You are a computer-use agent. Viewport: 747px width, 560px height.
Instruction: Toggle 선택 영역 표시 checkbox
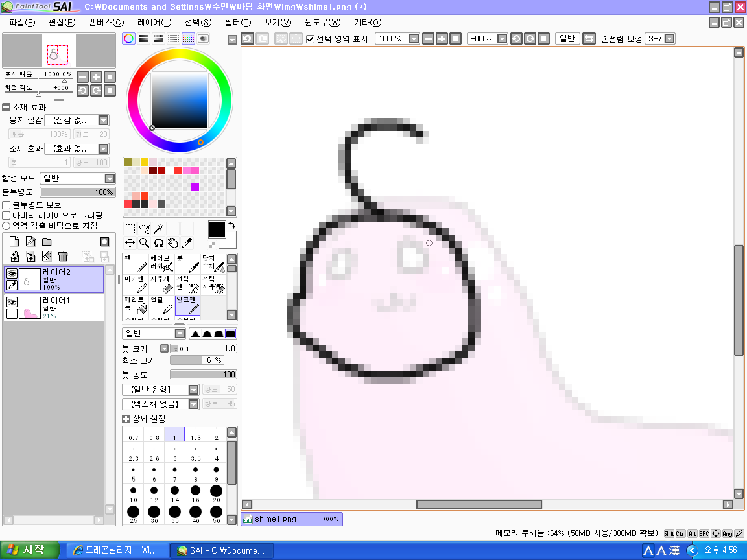click(310, 39)
